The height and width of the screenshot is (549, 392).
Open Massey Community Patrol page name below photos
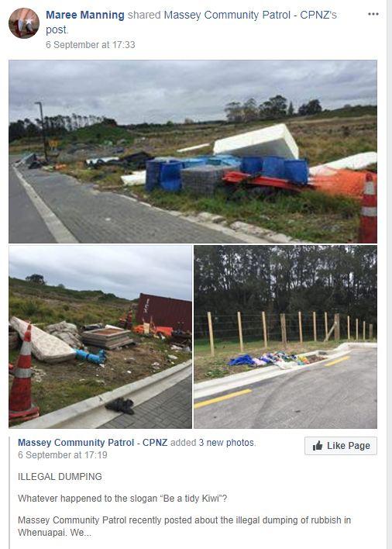click(x=76, y=443)
